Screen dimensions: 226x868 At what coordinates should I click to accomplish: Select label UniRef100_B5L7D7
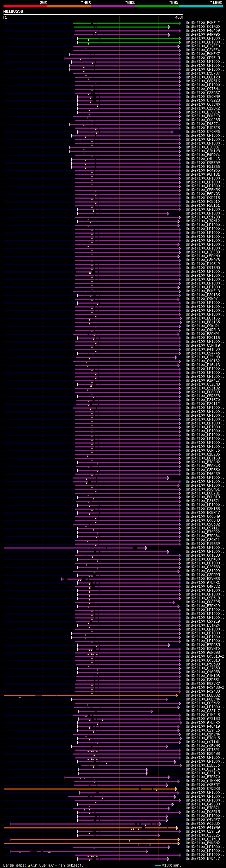click(203, 73)
